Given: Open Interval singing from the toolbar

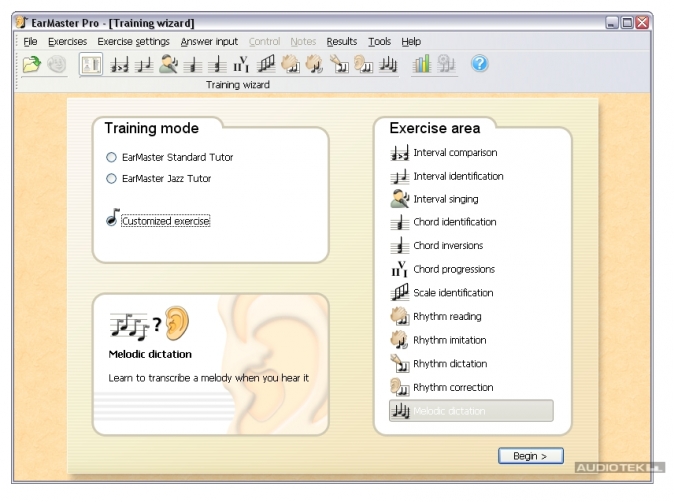Looking at the screenshot, I should pos(168,64).
